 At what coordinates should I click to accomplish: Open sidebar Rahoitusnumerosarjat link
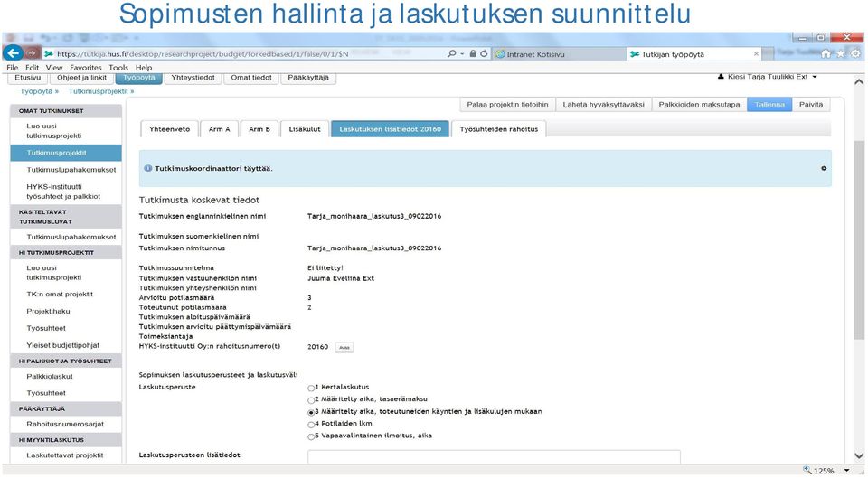pos(65,425)
